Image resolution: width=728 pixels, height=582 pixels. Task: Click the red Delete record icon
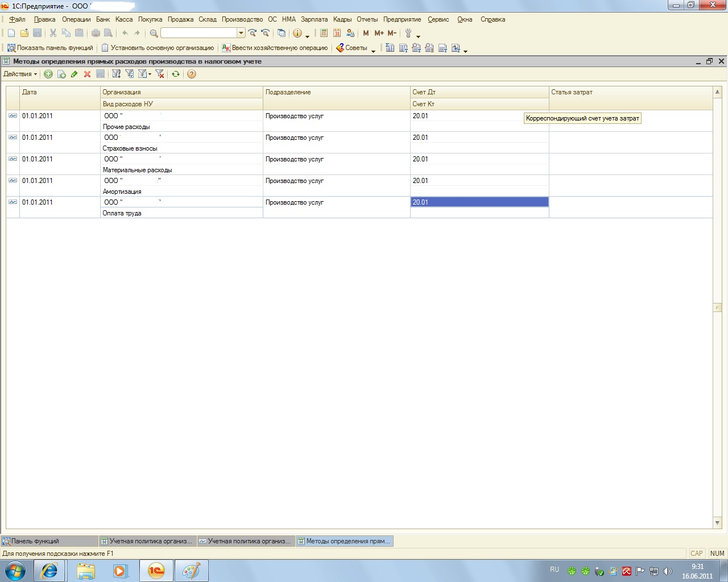(x=87, y=74)
